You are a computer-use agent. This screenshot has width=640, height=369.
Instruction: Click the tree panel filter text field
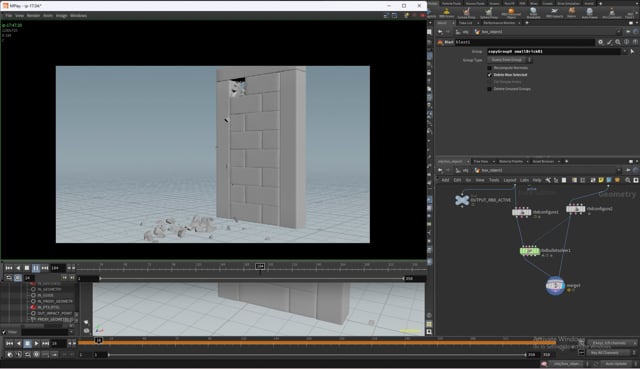pyautogui.click(x=44, y=332)
